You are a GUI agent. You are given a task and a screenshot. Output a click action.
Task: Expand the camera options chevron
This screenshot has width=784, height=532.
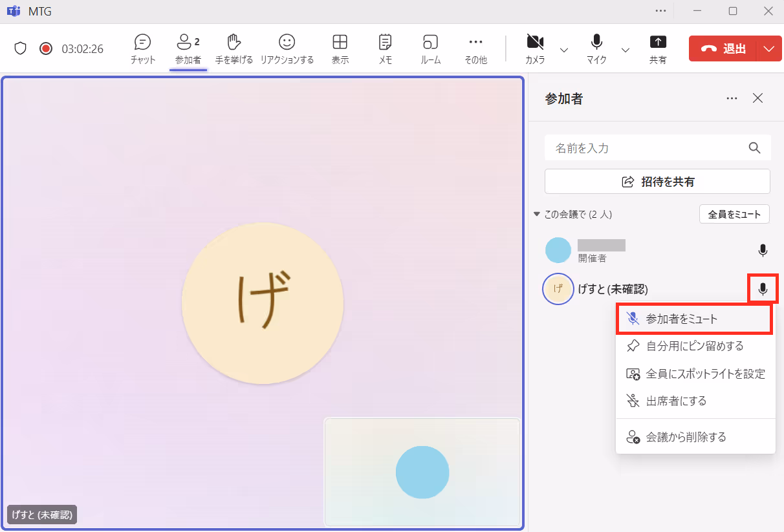coord(563,50)
